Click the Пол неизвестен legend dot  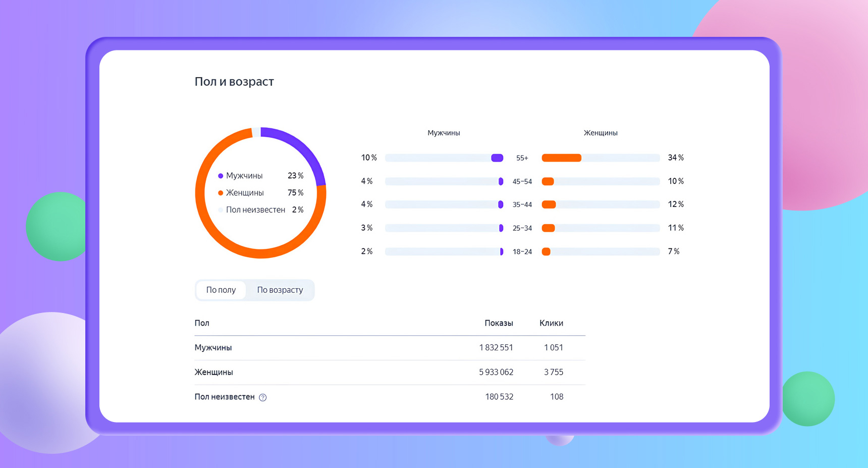pyautogui.click(x=221, y=210)
